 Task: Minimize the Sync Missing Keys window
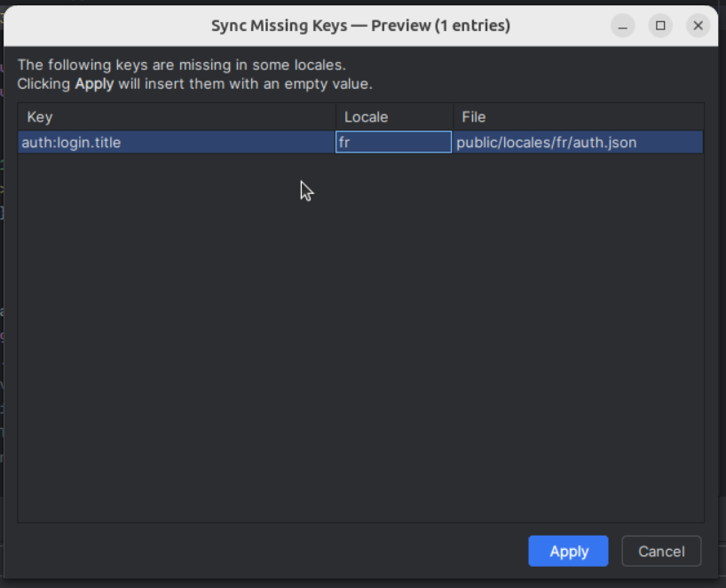(x=623, y=26)
